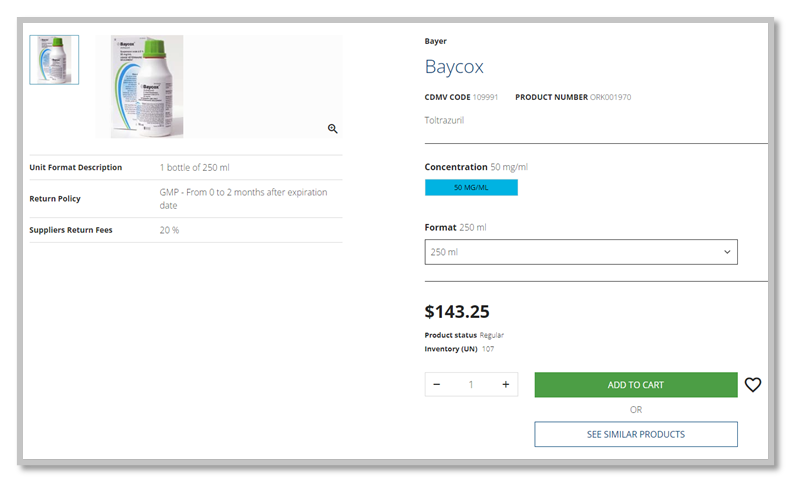
Task: Click the quantity input field
Action: pyautogui.click(x=471, y=384)
